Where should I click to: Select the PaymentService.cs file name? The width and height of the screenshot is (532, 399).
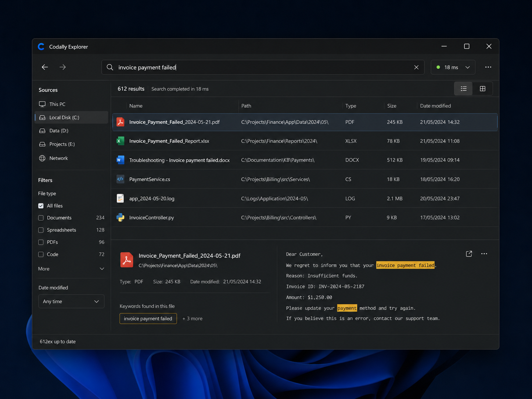click(150, 179)
